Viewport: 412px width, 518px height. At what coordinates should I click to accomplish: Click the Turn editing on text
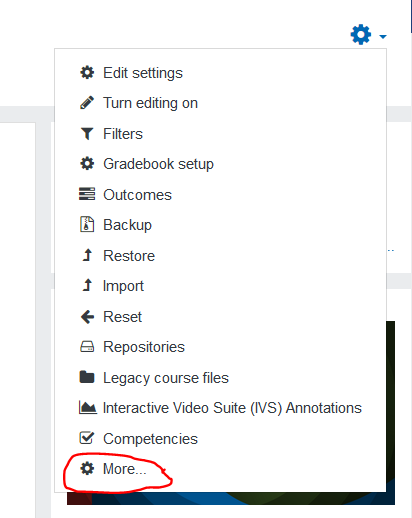point(150,103)
